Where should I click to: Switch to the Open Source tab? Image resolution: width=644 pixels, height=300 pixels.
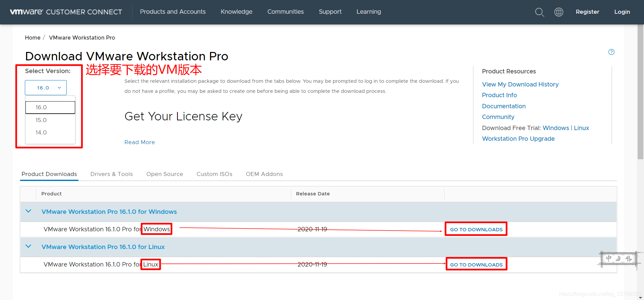click(165, 174)
